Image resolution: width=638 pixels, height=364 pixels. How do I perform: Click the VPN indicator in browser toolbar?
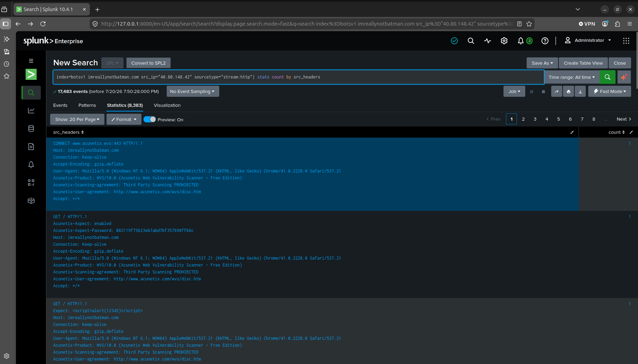coord(587,24)
